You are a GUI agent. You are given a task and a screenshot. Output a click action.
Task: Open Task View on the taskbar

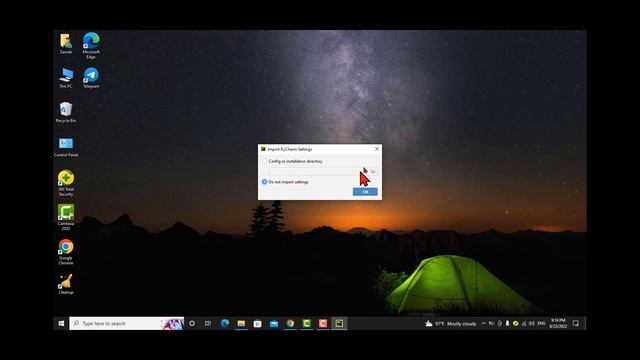pos(208,323)
